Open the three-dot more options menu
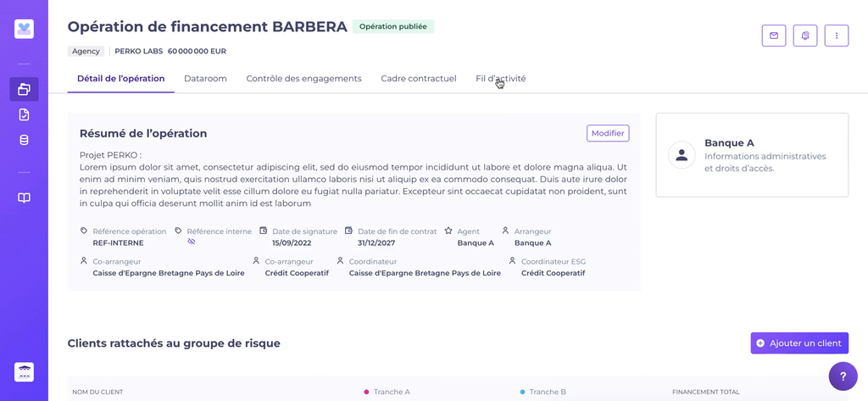 click(x=837, y=36)
